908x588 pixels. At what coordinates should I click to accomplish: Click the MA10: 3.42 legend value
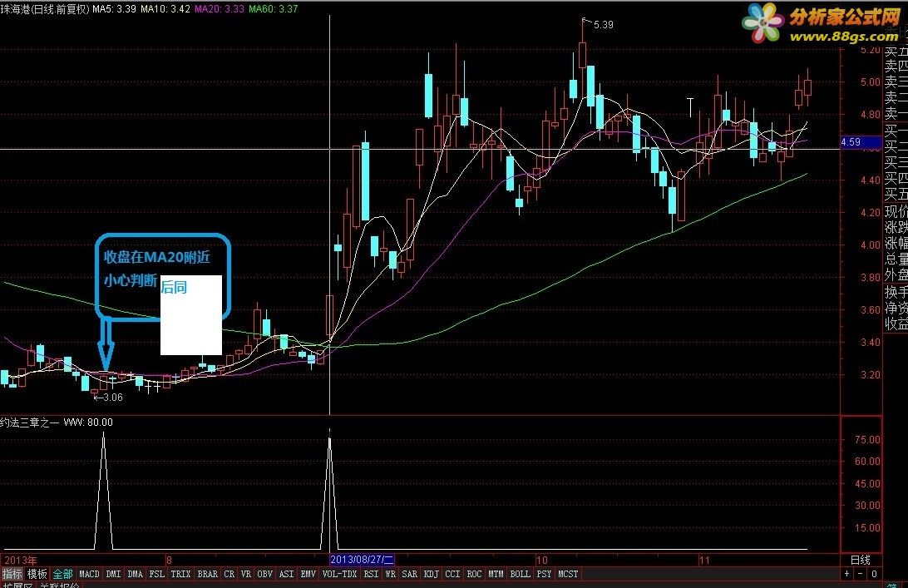pos(165,8)
